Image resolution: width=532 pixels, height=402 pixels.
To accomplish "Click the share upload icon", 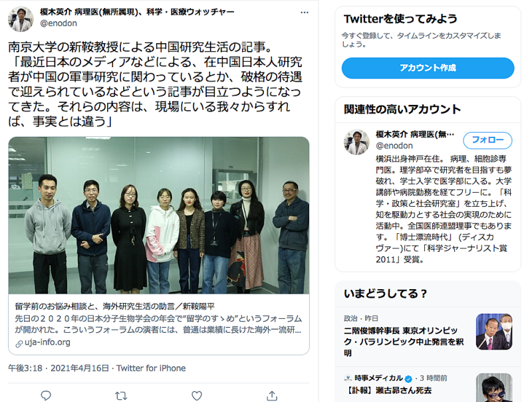I will (x=272, y=395).
